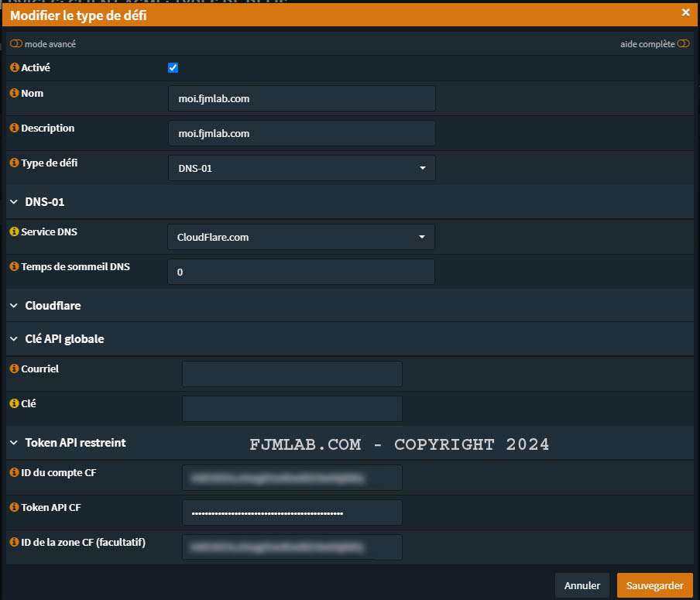Click the info icon beside Type de défi
The height and width of the screenshot is (600, 700).
[x=14, y=163]
